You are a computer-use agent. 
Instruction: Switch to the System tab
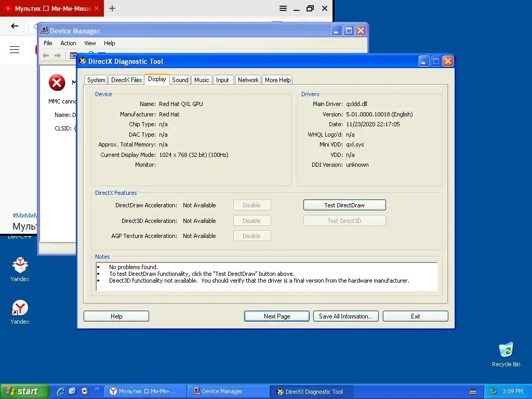point(96,80)
